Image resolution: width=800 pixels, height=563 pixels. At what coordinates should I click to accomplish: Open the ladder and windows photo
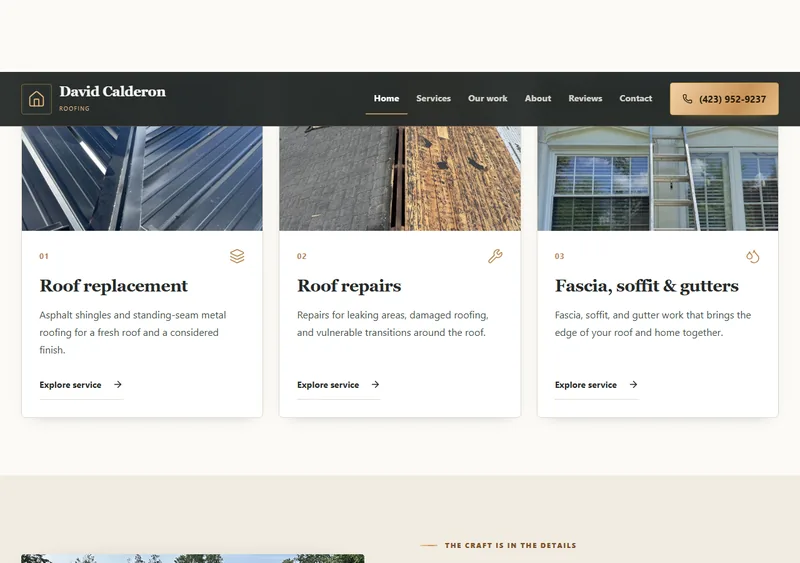pos(658,178)
